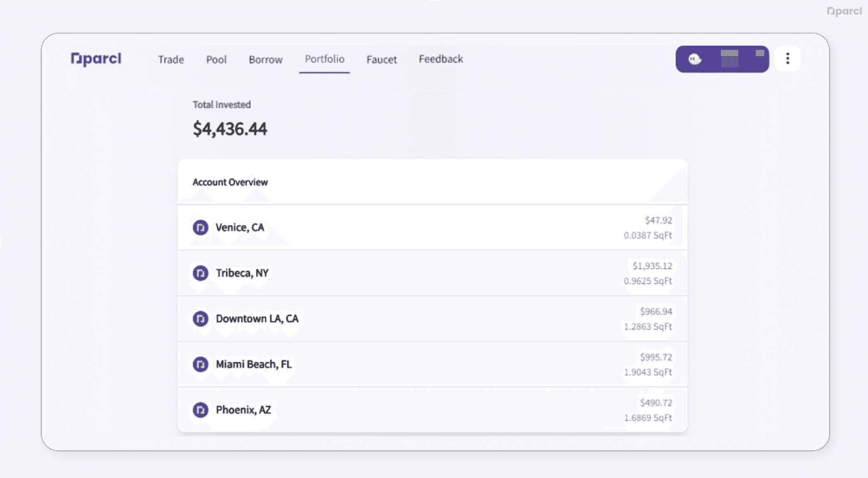Click the Parcl marker icon beside Tribeca, NY

coord(200,273)
